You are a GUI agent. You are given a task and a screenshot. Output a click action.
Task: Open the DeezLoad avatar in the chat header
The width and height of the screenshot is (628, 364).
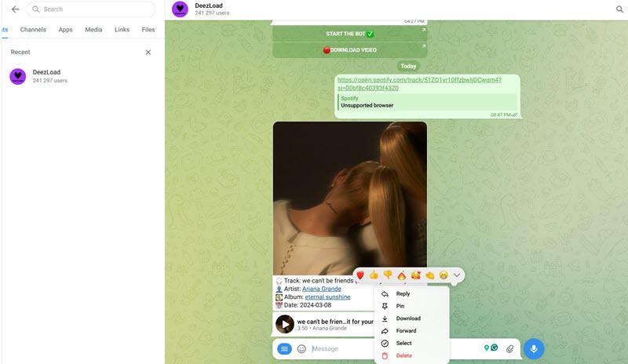[x=180, y=9]
